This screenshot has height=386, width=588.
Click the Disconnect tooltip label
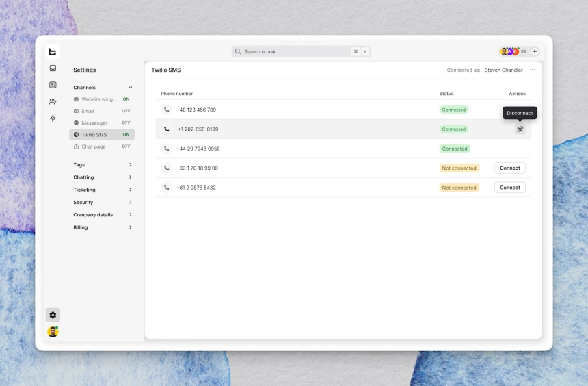coord(520,113)
